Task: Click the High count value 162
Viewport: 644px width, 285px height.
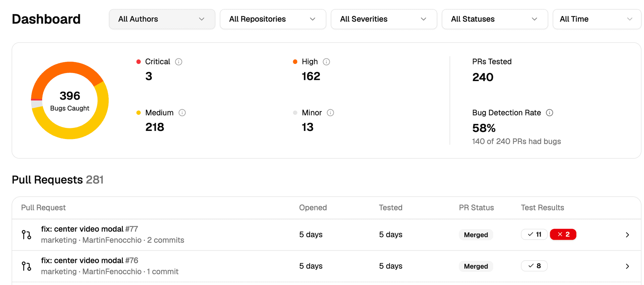Action: 311,76
